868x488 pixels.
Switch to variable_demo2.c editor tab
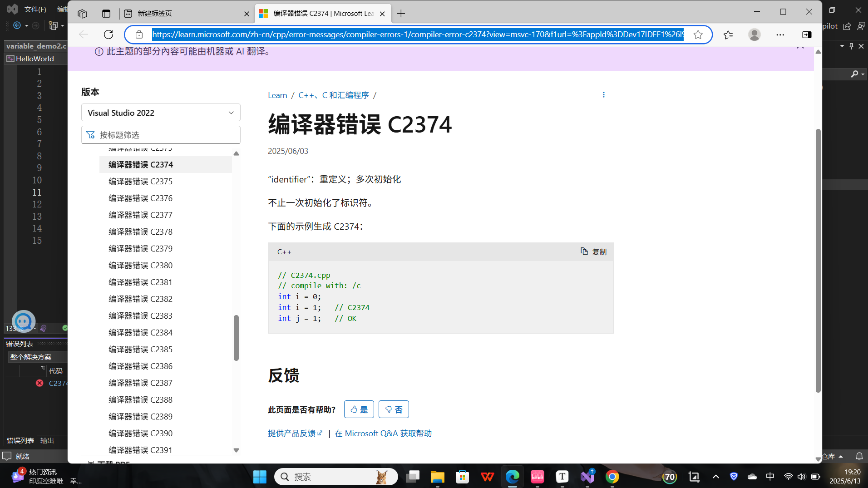coord(36,46)
